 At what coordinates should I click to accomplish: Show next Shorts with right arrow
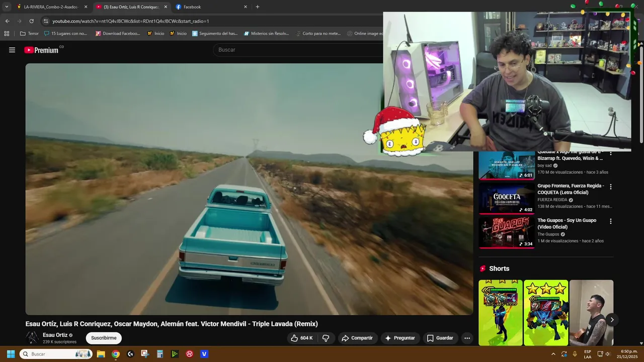(x=612, y=320)
